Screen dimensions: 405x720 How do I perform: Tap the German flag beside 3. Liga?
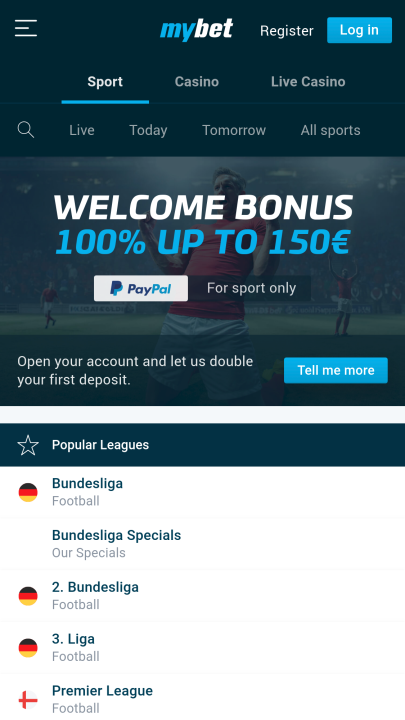tap(28, 648)
